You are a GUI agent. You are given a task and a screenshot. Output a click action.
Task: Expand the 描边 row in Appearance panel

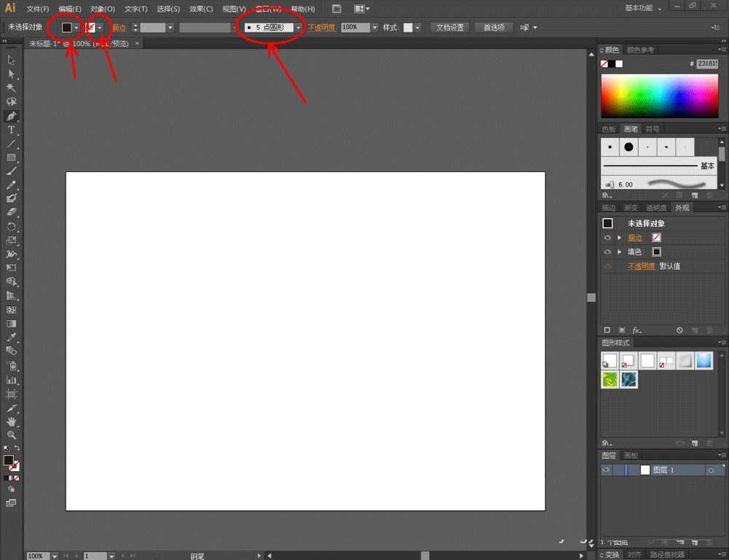pyautogui.click(x=620, y=238)
